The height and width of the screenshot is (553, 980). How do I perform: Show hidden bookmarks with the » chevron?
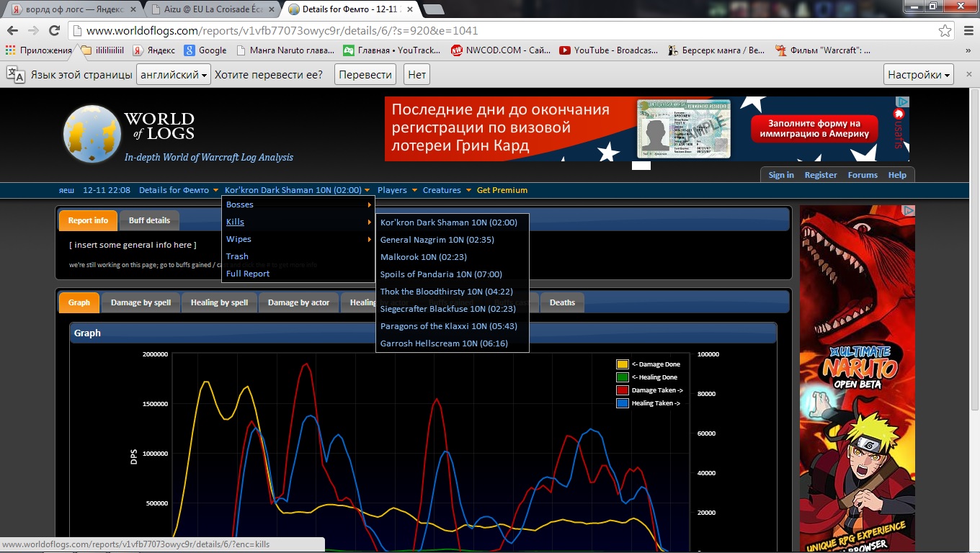(968, 50)
